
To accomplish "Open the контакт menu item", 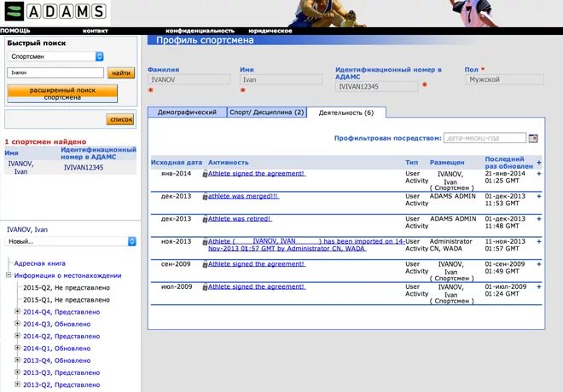I will click(96, 31).
